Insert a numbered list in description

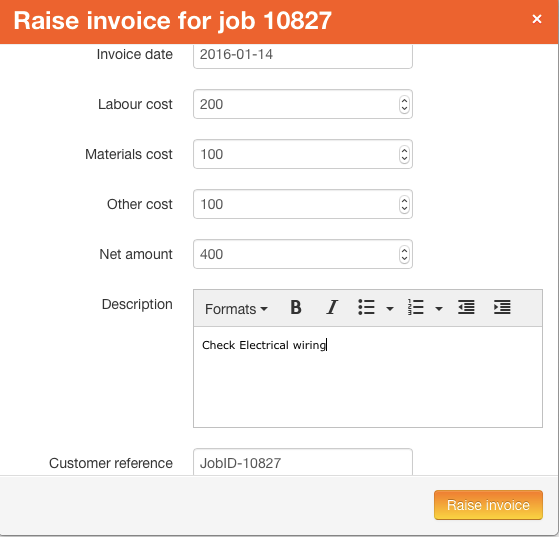[416, 308]
